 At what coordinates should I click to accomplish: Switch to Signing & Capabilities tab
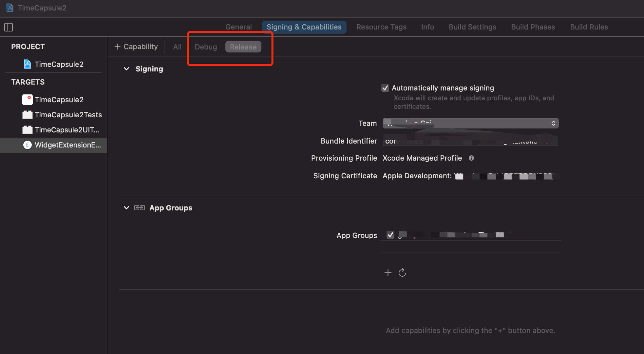304,27
